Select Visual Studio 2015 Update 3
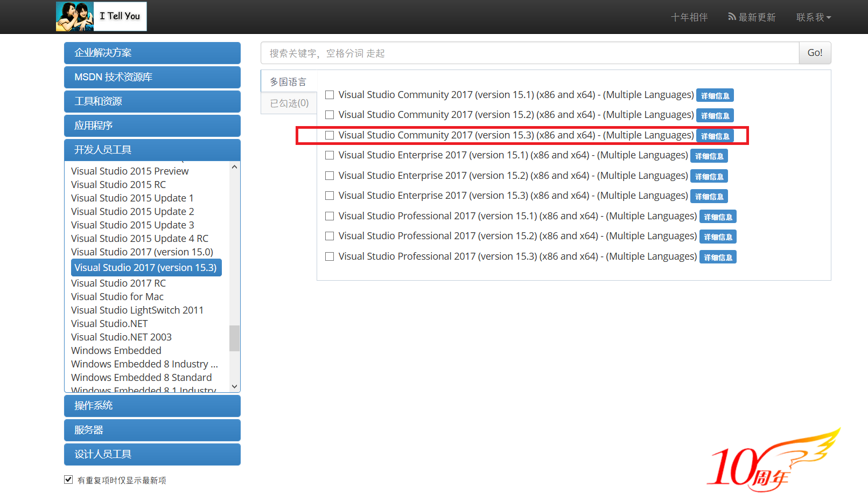 click(132, 225)
